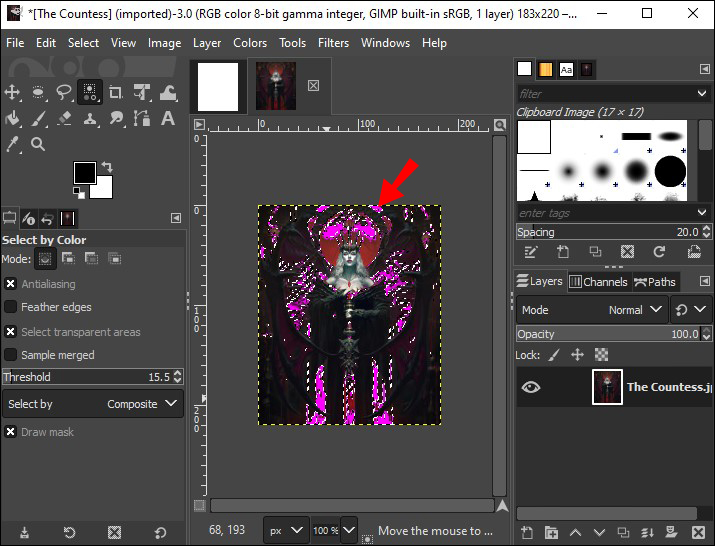Select the Free Select lasso tool
This screenshot has height=546, width=715.
coord(65,92)
